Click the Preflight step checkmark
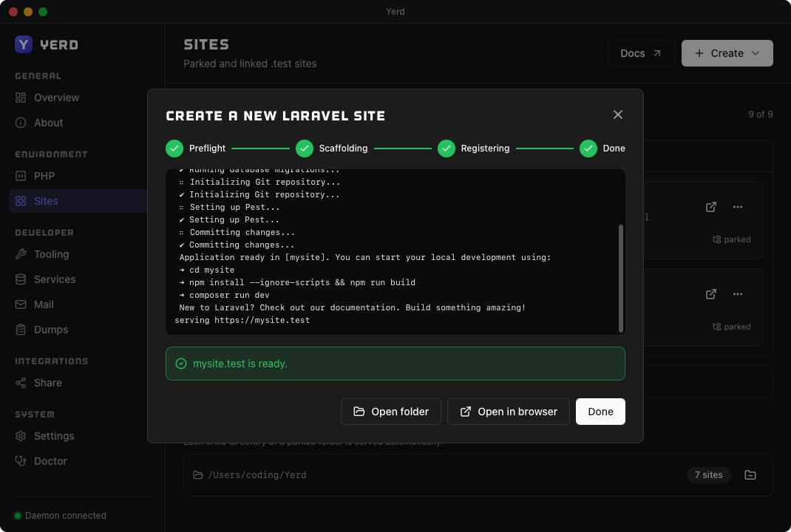Screen dimensions: 791x532 coord(174,149)
